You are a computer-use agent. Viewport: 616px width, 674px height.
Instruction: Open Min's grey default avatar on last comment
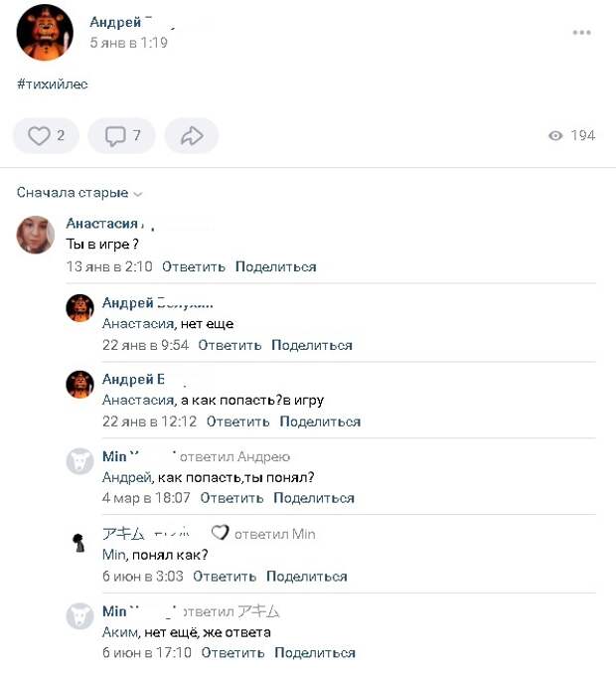[79, 616]
